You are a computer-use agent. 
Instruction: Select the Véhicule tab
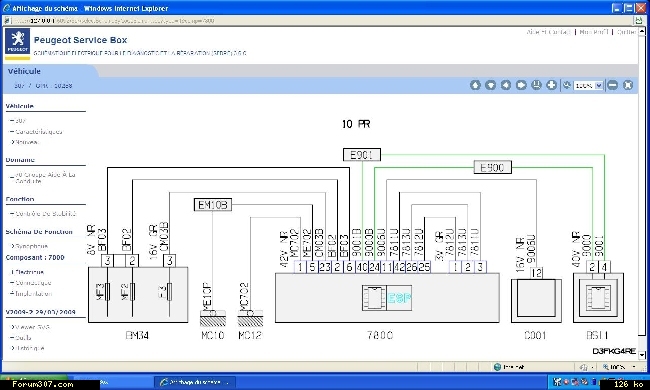coord(24,71)
